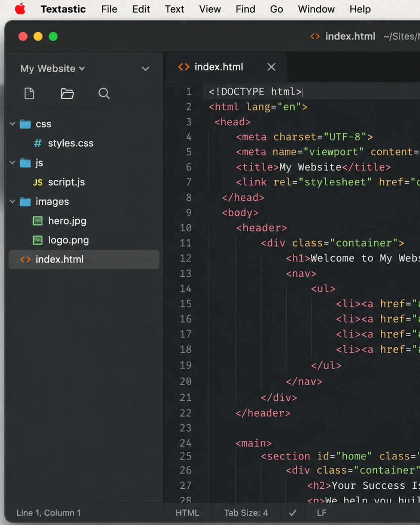Click the <meta charset="UTF-8"> line
Viewport: 420px width, 525px height.
[x=304, y=137]
